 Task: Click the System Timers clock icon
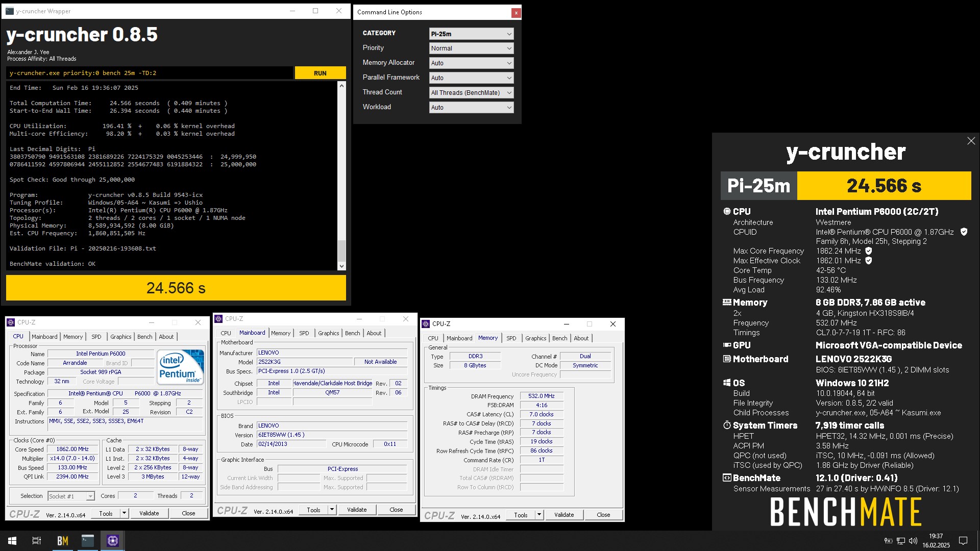pyautogui.click(x=727, y=425)
